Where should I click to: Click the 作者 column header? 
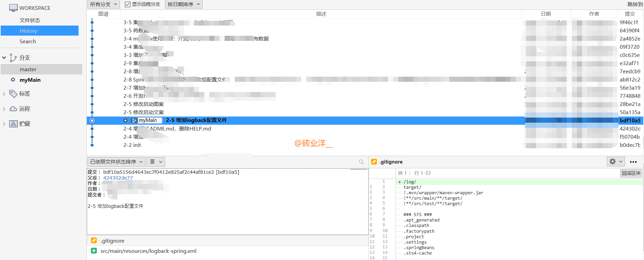point(594,14)
